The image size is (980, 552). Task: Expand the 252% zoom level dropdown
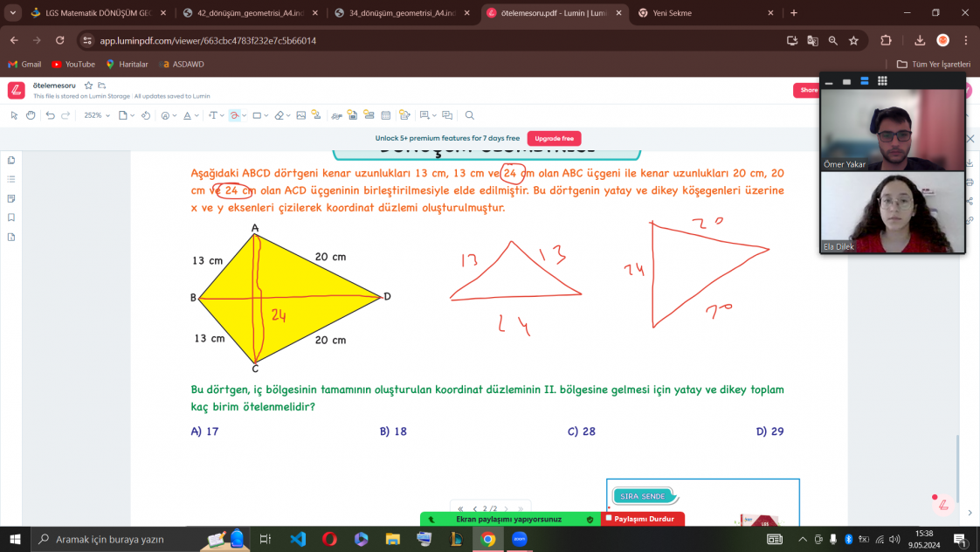coord(97,115)
